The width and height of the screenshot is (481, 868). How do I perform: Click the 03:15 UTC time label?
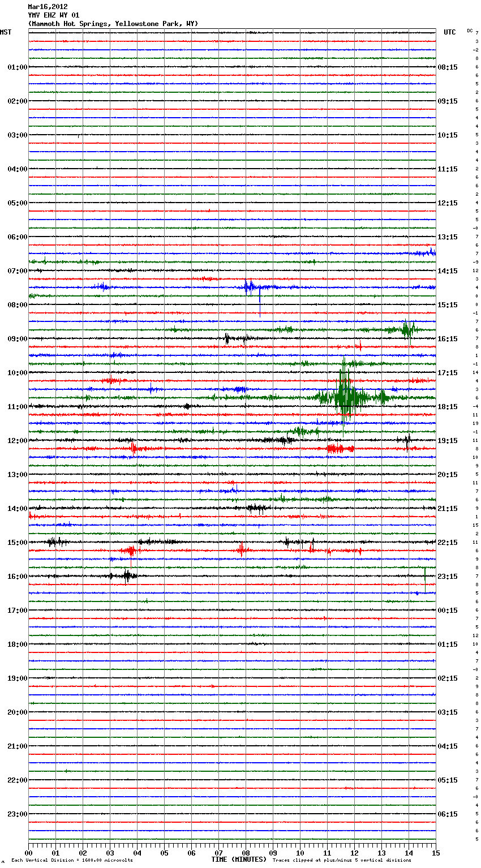tap(448, 712)
